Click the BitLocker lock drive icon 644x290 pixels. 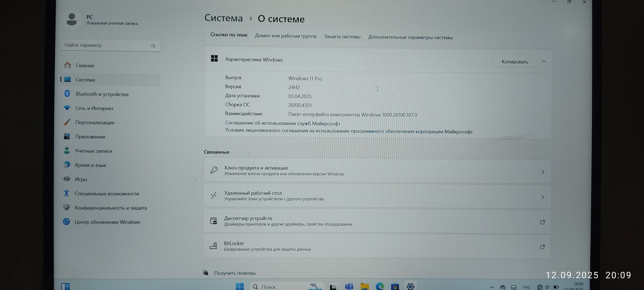[x=213, y=246]
